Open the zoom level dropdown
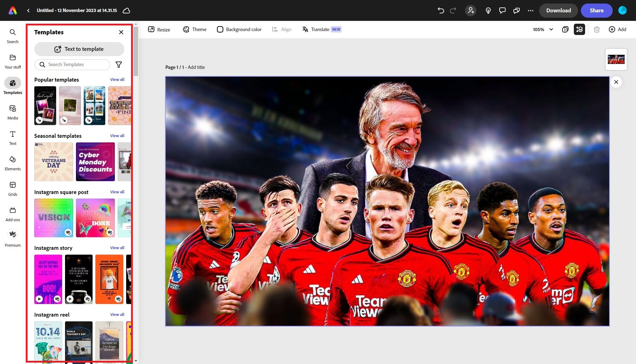This screenshot has height=364, width=636. pyautogui.click(x=542, y=29)
